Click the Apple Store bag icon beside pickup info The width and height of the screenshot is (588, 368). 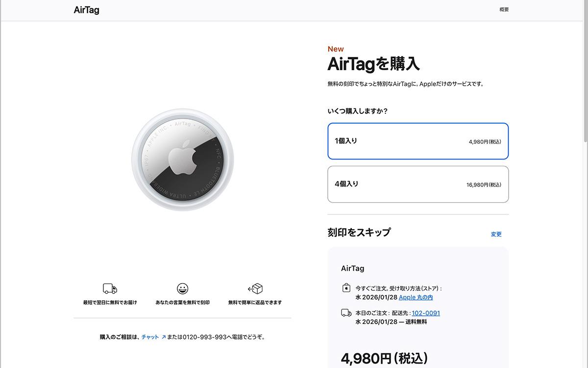(345, 289)
